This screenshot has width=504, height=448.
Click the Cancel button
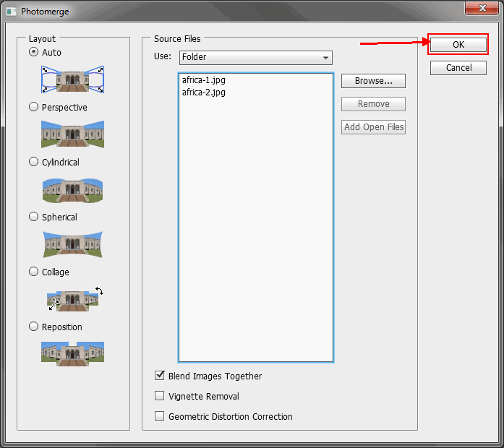pos(458,67)
